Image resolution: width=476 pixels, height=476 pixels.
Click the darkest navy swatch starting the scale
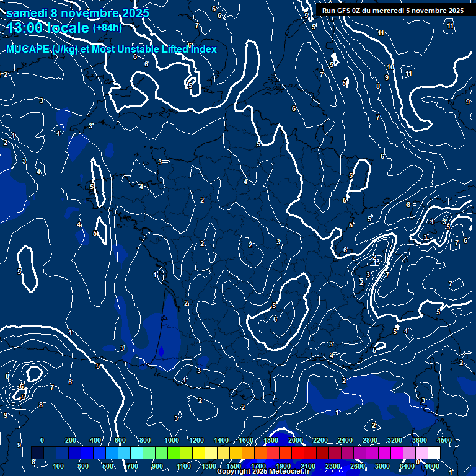coord(38,452)
